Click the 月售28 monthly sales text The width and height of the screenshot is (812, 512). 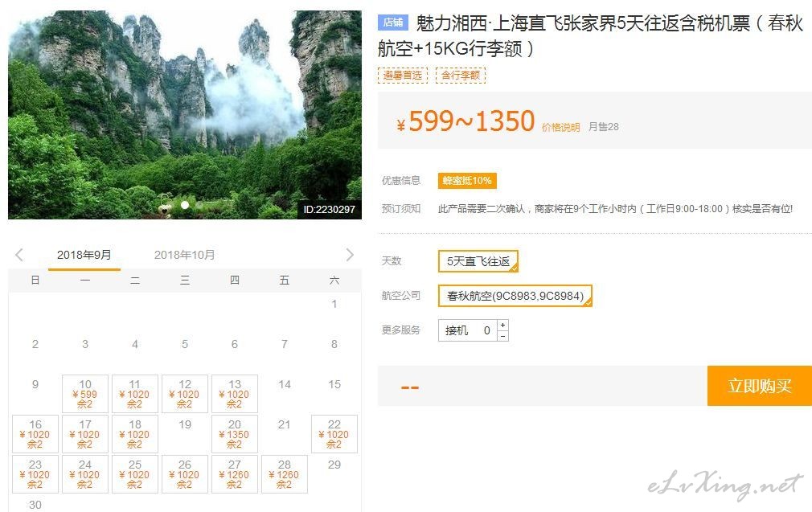603,127
